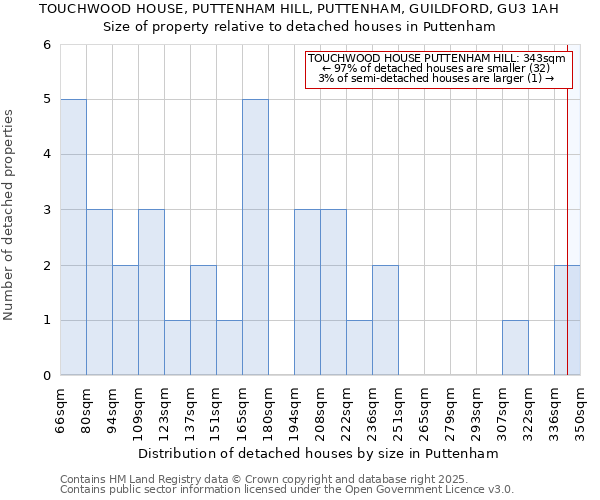Click the bar between 222sqm and 236sqm
Viewport: 600px width, 500px height.
(359, 348)
